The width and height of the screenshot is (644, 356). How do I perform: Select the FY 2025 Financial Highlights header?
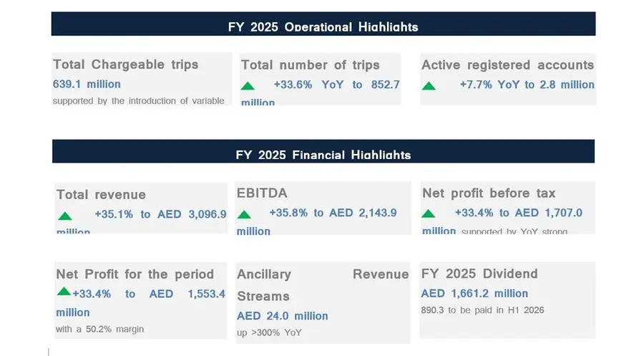(x=323, y=154)
